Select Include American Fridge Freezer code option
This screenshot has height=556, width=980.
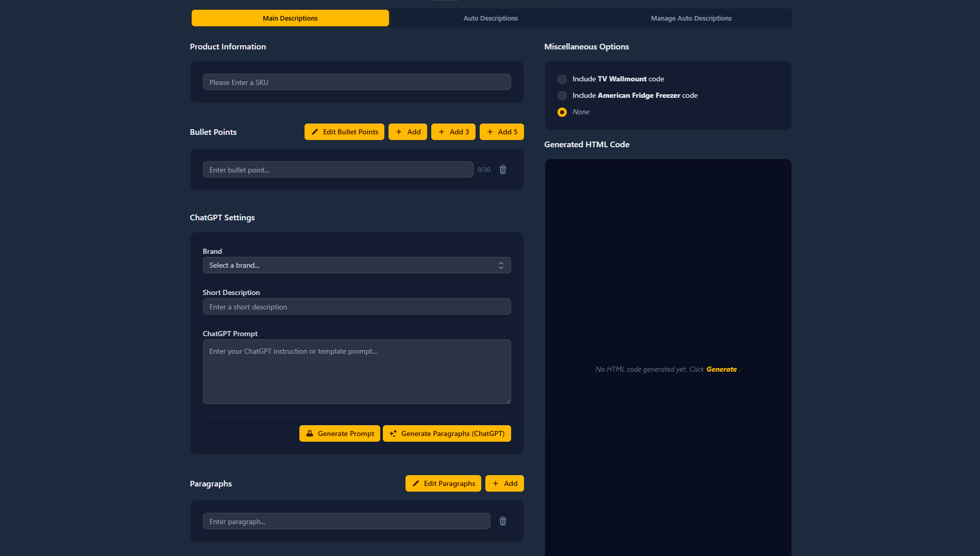coord(562,96)
